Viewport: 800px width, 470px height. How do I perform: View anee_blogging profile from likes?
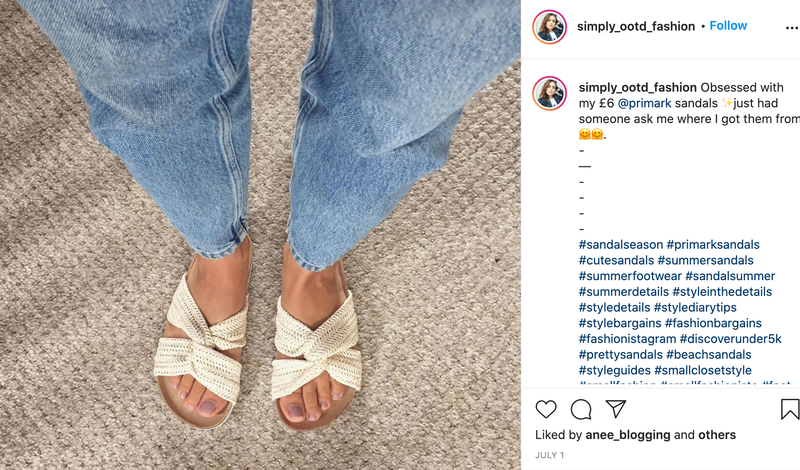[x=628, y=435]
